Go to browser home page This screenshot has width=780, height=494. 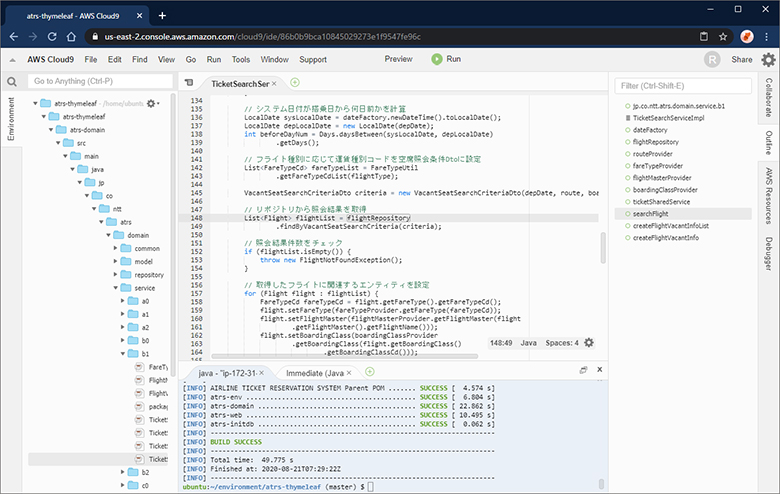[x=71, y=37]
